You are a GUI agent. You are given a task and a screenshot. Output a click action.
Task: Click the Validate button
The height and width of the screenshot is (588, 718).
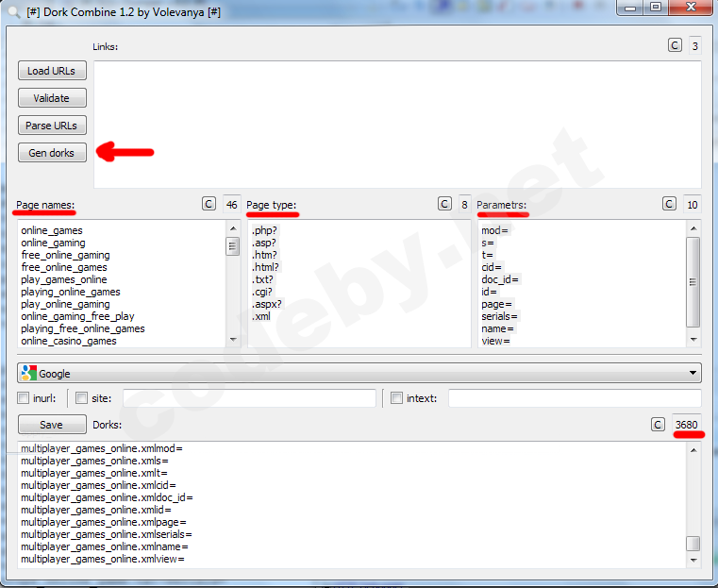(x=52, y=98)
